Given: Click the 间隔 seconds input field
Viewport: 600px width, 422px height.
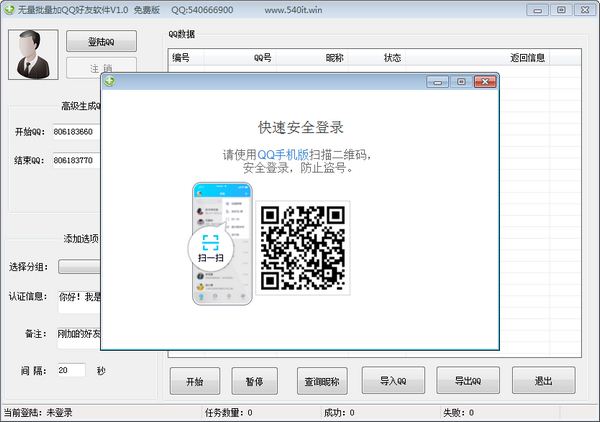Looking at the screenshot, I should (70, 370).
